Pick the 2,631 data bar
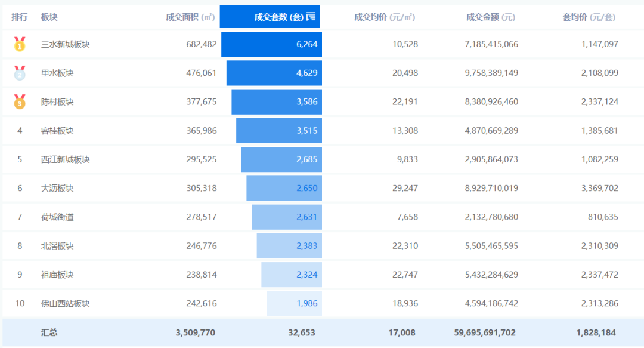The image size is (644, 348). 287,217
